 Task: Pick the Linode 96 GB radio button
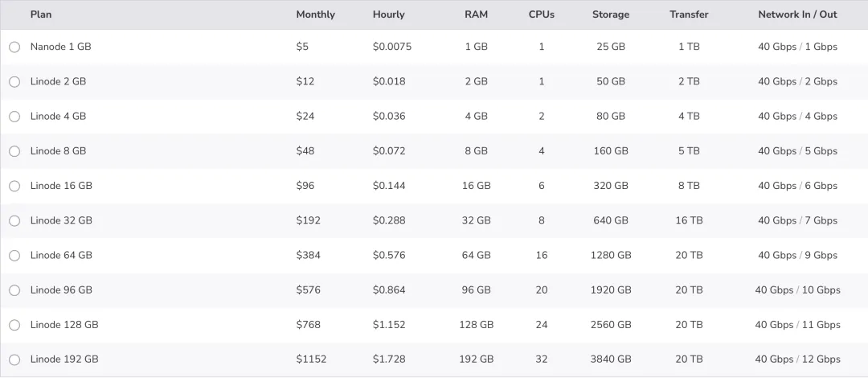pyautogui.click(x=14, y=290)
